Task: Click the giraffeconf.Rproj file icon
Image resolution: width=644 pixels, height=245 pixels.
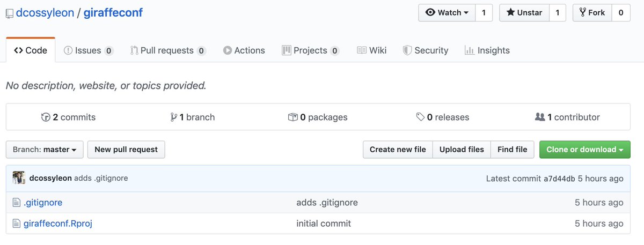Action: (x=16, y=224)
